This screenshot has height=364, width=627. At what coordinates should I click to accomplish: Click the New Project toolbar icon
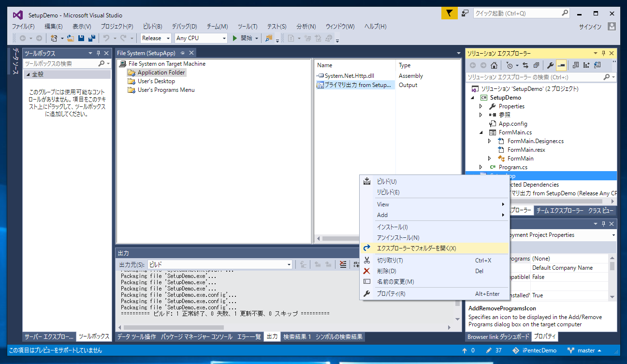(x=54, y=38)
